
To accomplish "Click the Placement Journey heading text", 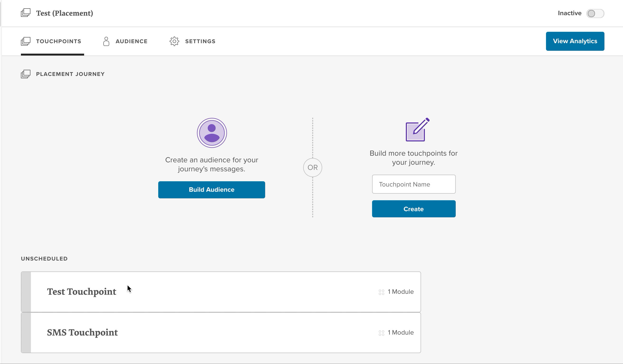I will (x=70, y=74).
